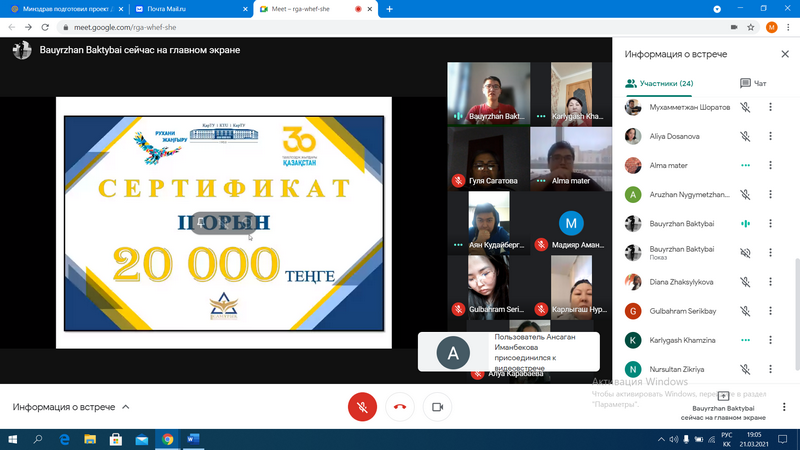The image size is (800, 450).
Task: Open options for Bauyrzhan Baktybai Показ row
Action: point(770,253)
